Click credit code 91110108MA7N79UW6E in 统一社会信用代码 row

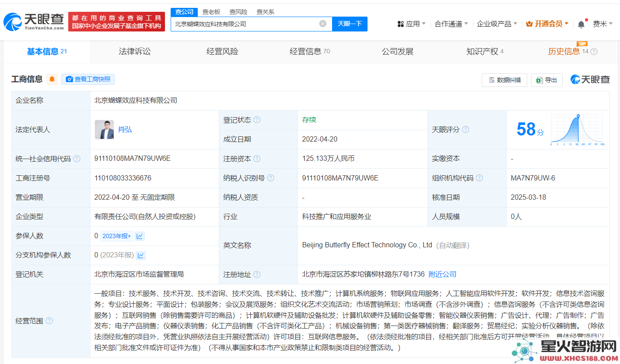point(133,159)
